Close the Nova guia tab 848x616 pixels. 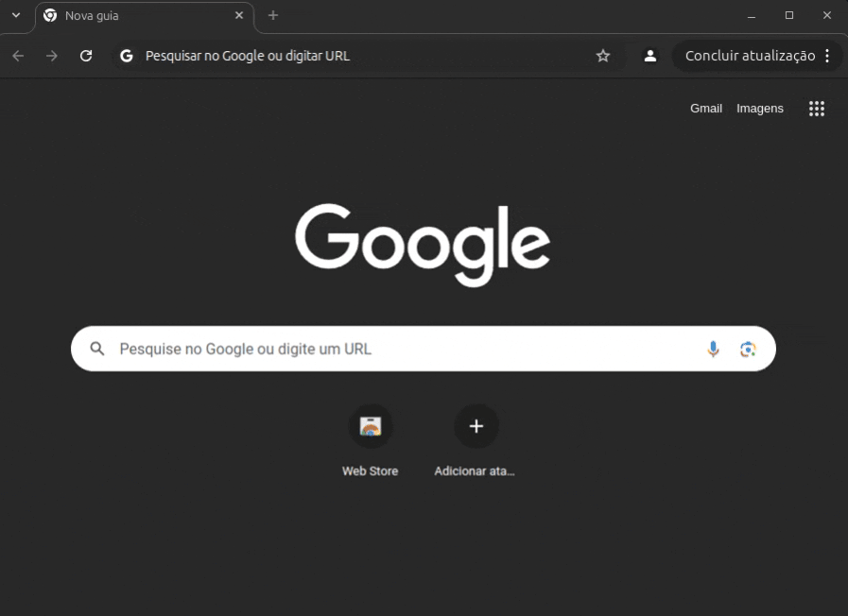[239, 16]
